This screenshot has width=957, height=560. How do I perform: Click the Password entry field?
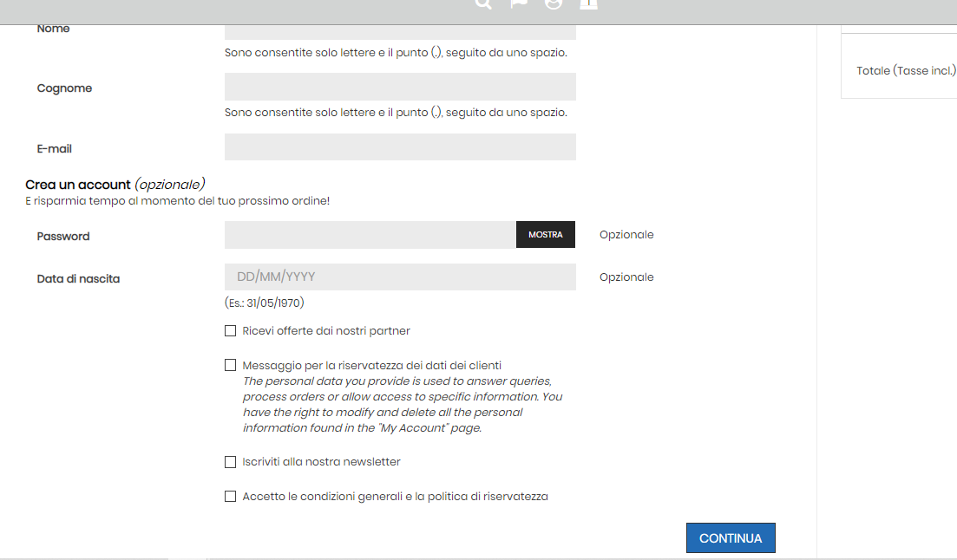[x=370, y=235]
